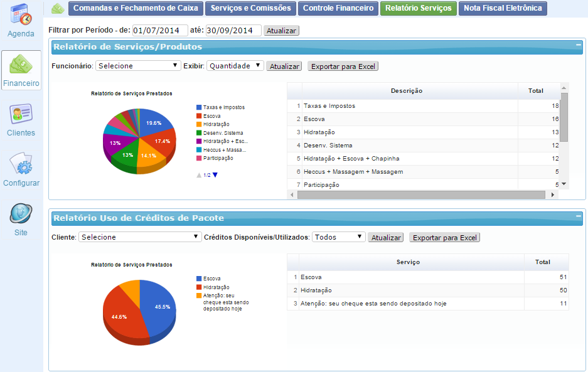Open the Exibir Quantidade dropdown
The height and width of the screenshot is (372, 588).
pyautogui.click(x=235, y=66)
